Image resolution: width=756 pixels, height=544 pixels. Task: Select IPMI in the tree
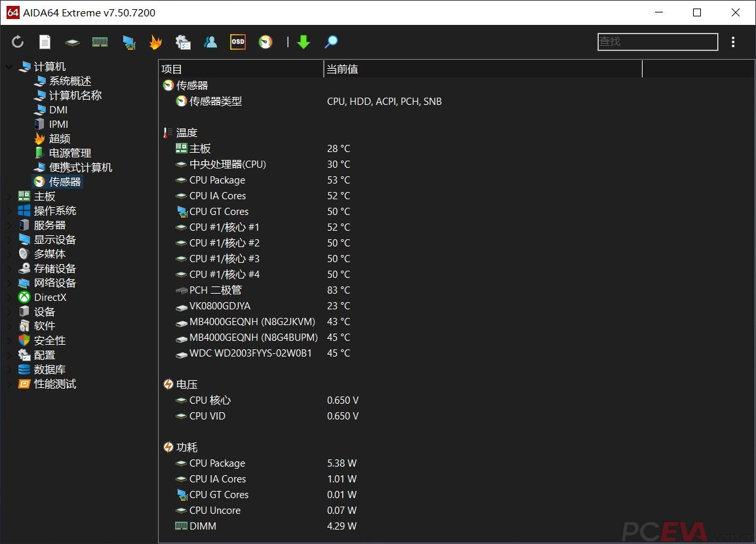coord(58,125)
